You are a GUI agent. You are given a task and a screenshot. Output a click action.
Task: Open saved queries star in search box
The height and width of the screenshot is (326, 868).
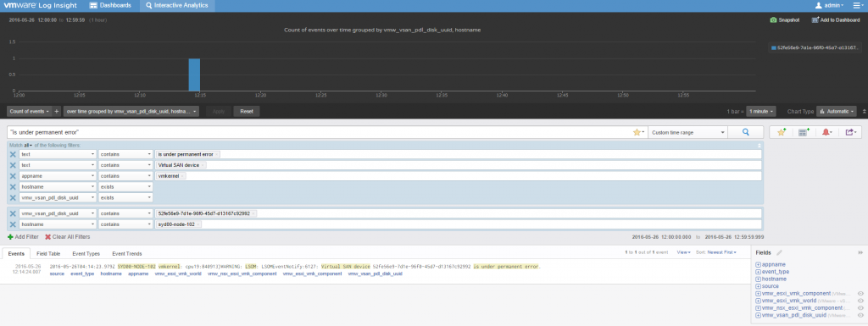[x=638, y=133]
